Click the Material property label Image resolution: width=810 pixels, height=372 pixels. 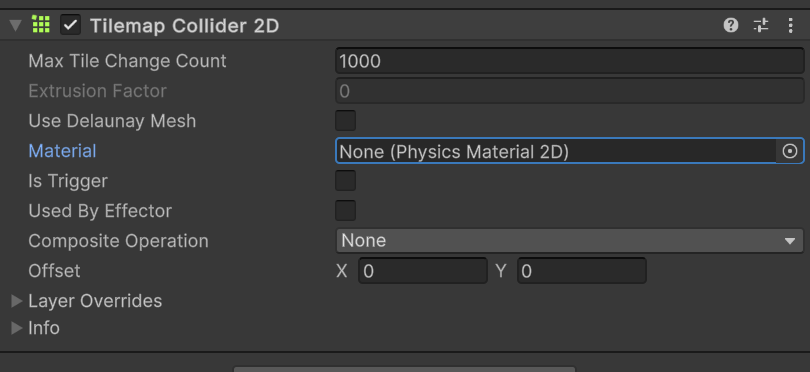(x=62, y=151)
